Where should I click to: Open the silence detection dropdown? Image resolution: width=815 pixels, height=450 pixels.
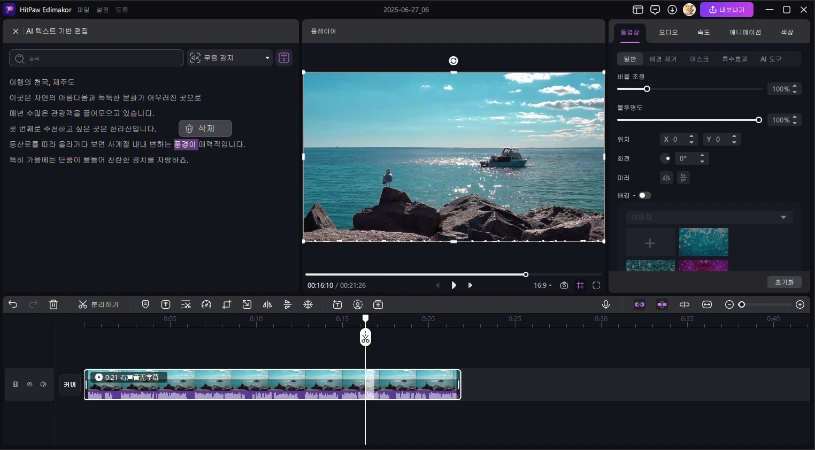click(x=230, y=58)
